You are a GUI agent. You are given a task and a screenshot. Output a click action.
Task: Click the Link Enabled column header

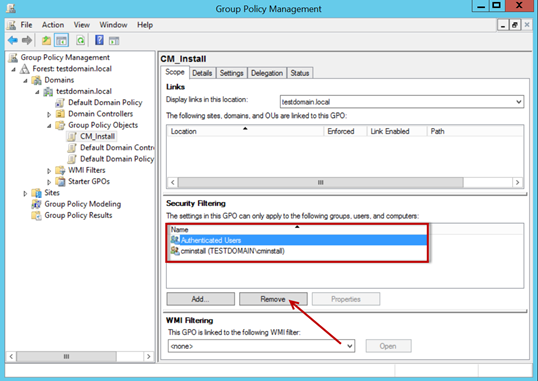coord(397,131)
